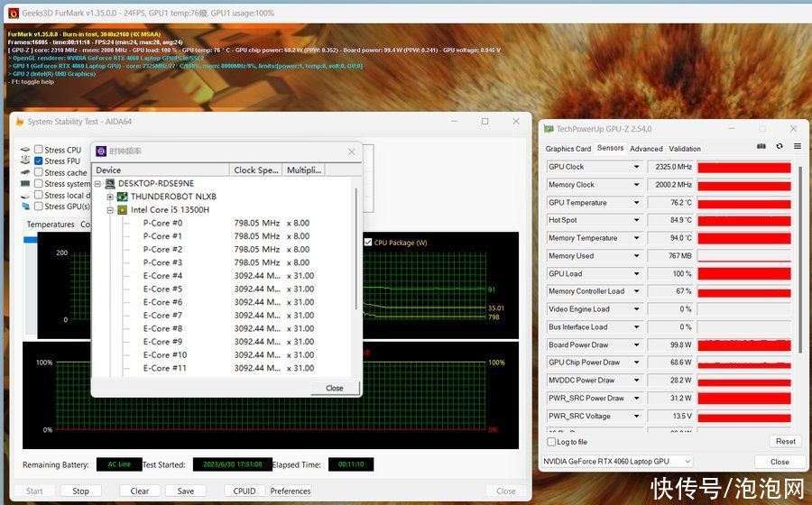Viewport: 812px width, 505px height.
Task: Click the Multiplier column header
Action: (303, 170)
